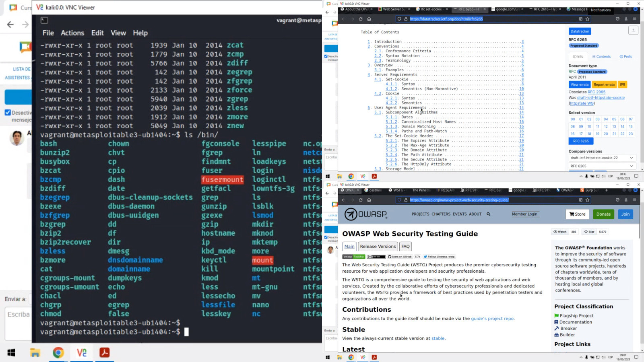Click the blue Join button

[x=625, y=214]
